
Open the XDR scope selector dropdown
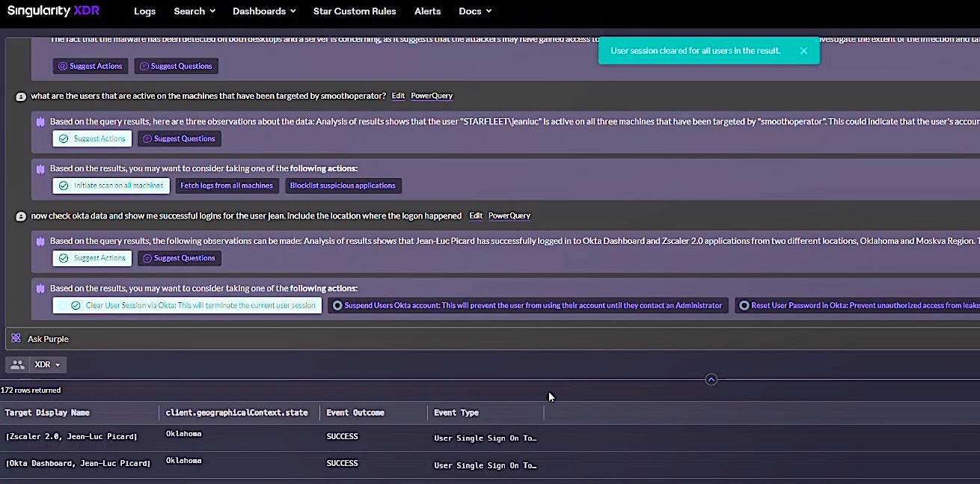pyautogui.click(x=47, y=365)
